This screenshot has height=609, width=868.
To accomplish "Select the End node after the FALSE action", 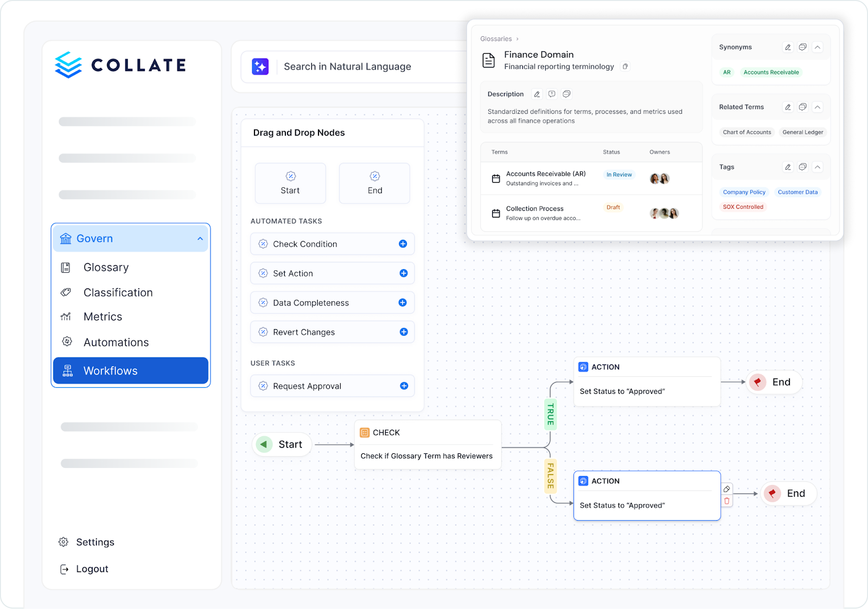I will 789,493.
